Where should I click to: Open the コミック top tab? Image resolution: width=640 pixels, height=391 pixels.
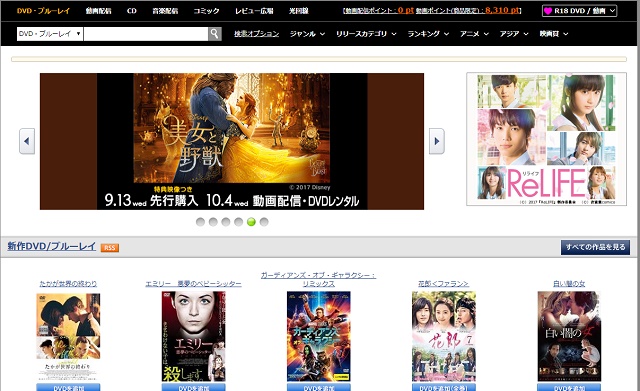[x=206, y=11]
